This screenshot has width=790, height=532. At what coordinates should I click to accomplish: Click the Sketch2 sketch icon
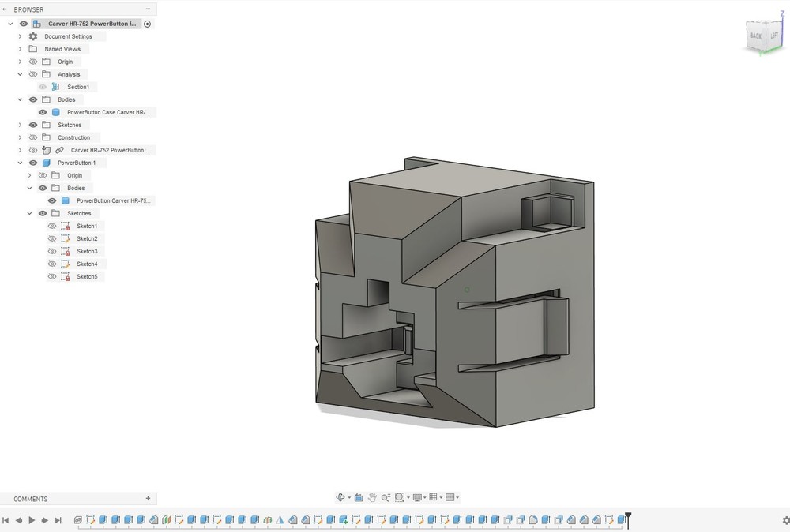[66, 238]
